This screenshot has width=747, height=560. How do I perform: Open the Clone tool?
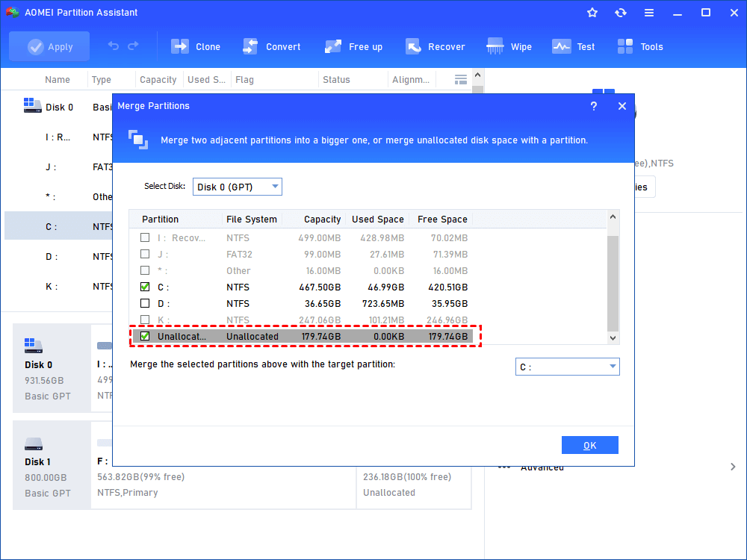tap(196, 46)
